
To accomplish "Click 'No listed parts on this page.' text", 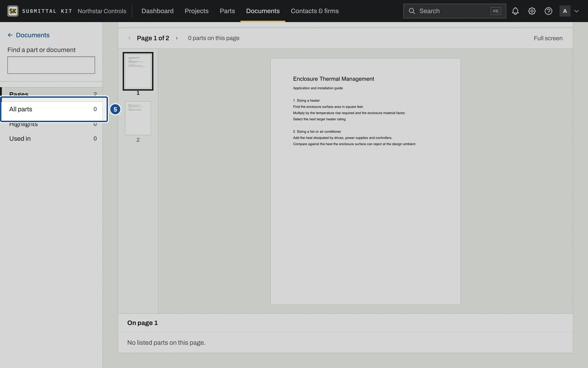I will coord(166,343).
